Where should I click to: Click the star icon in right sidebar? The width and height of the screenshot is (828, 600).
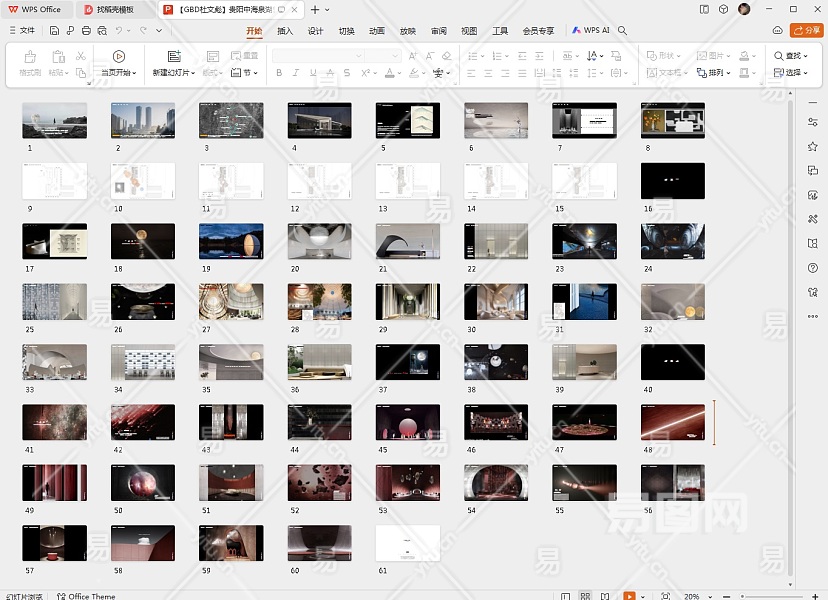pos(812,146)
